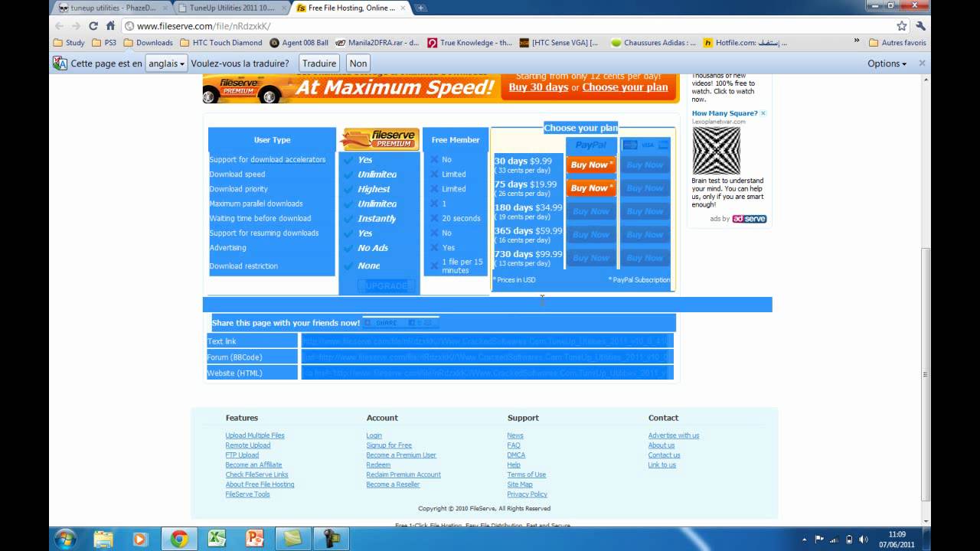Open the Remote Upload link
Screen dimensions: 980x551
247,445
